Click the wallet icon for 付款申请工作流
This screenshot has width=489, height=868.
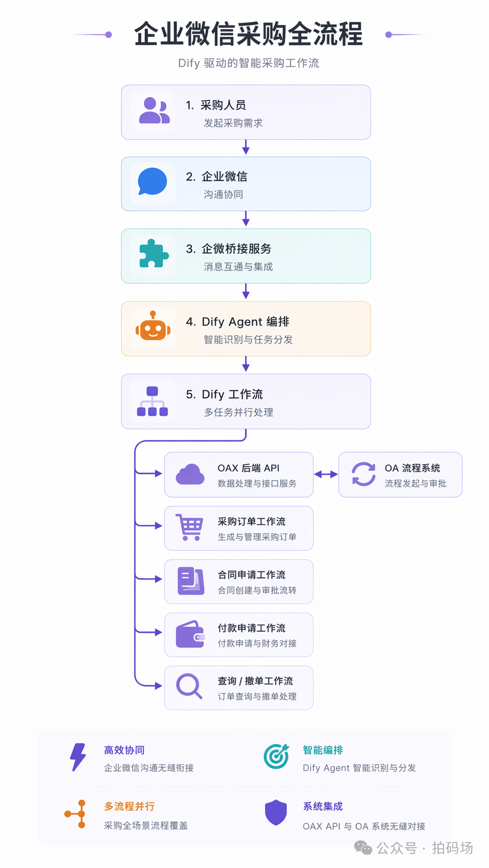190,634
